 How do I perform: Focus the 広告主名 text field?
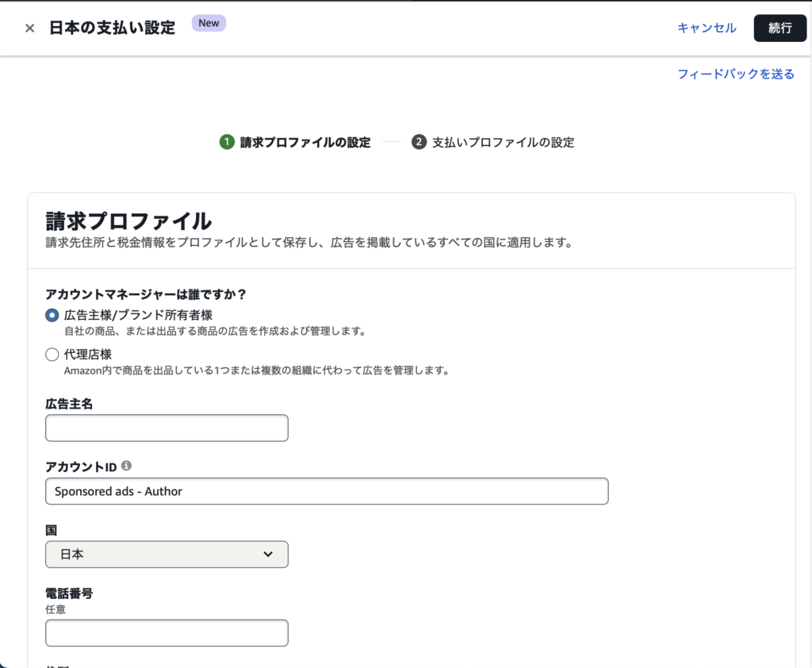tap(167, 428)
